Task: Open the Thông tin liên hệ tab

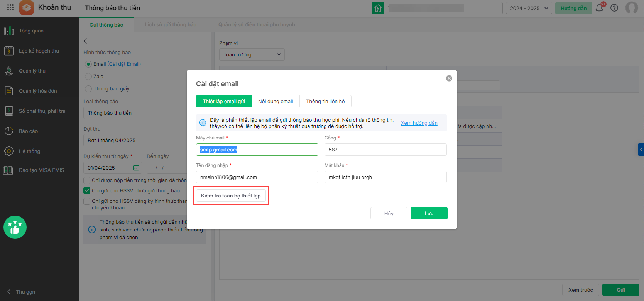Action: tap(325, 101)
